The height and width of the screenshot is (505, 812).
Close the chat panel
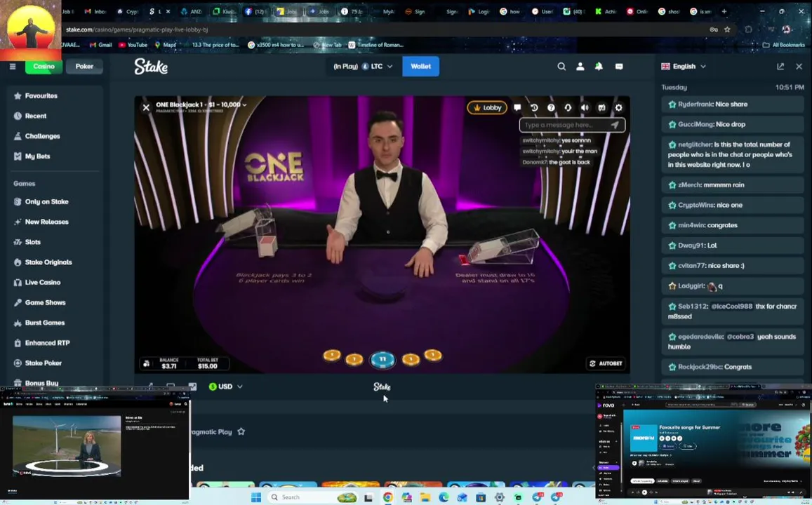(799, 66)
